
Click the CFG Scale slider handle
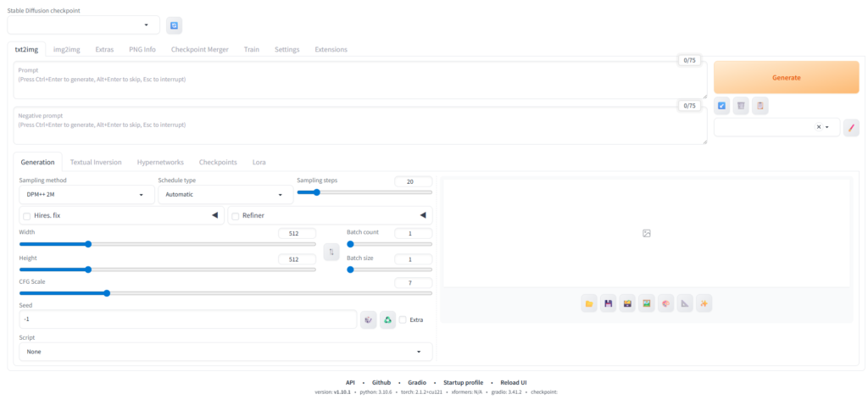107,293
